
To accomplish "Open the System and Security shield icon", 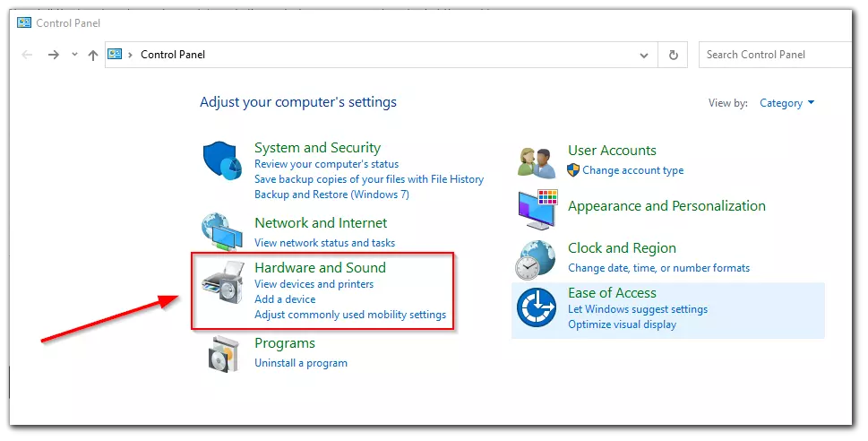I will 222,160.
